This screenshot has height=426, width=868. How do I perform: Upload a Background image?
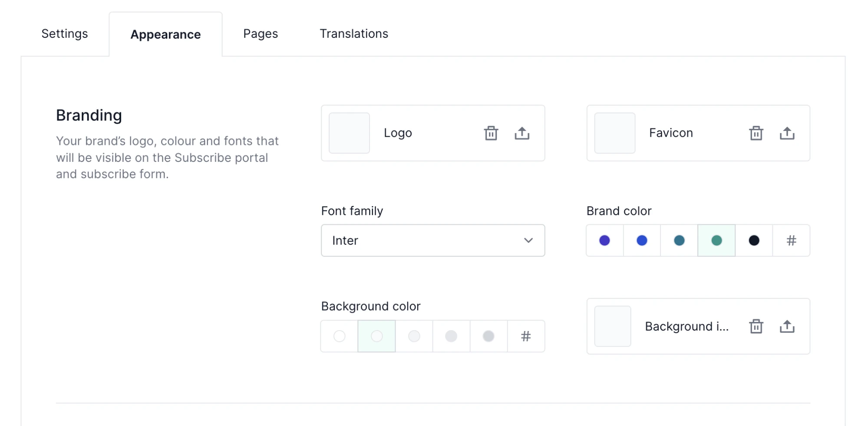tap(786, 326)
